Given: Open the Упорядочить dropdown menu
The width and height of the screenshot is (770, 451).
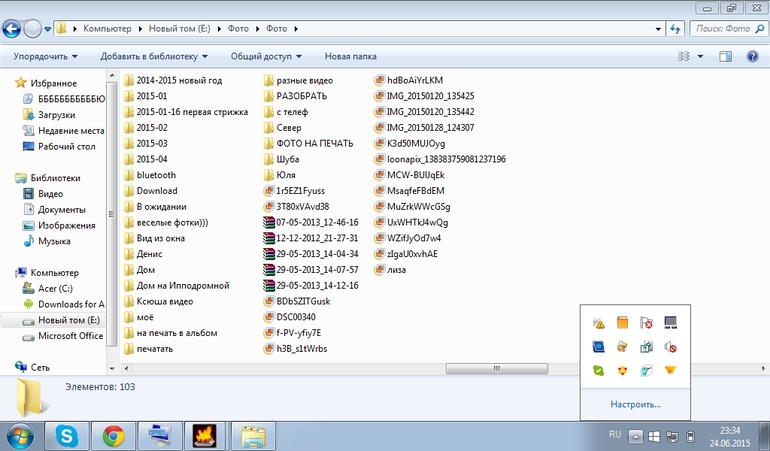Looking at the screenshot, I should [47, 57].
